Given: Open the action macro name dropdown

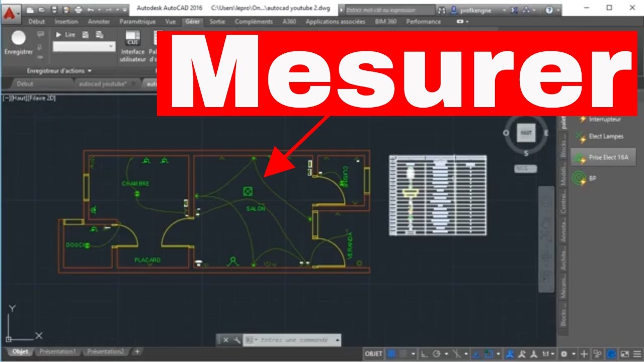Looking at the screenshot, I should [x=84, y=46].
